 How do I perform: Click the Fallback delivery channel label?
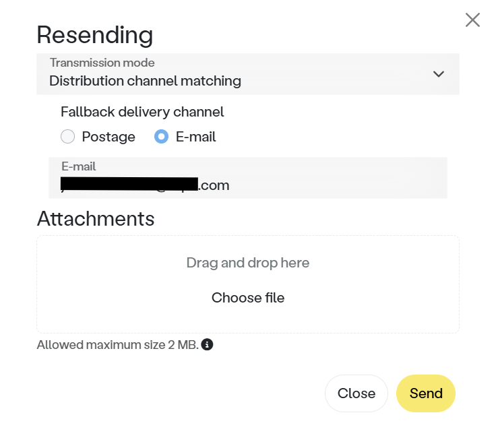(x=142, y=112)
